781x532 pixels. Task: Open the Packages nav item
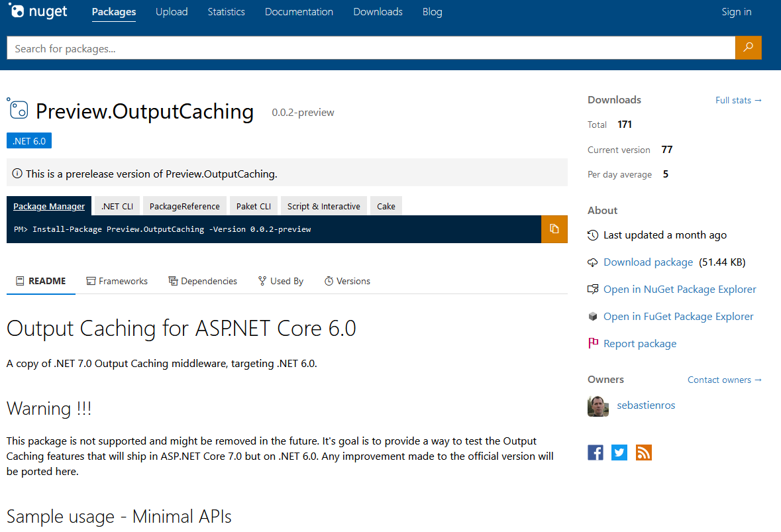(114, 12)
